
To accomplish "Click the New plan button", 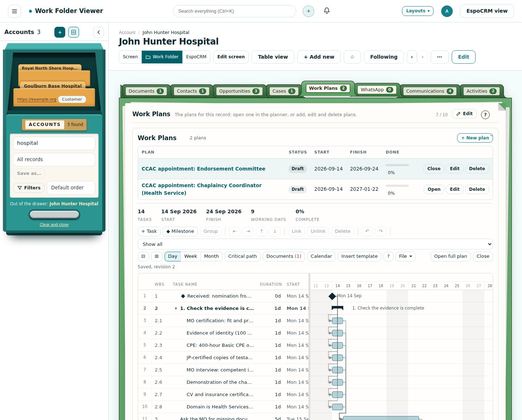I will tap(475, 138).
